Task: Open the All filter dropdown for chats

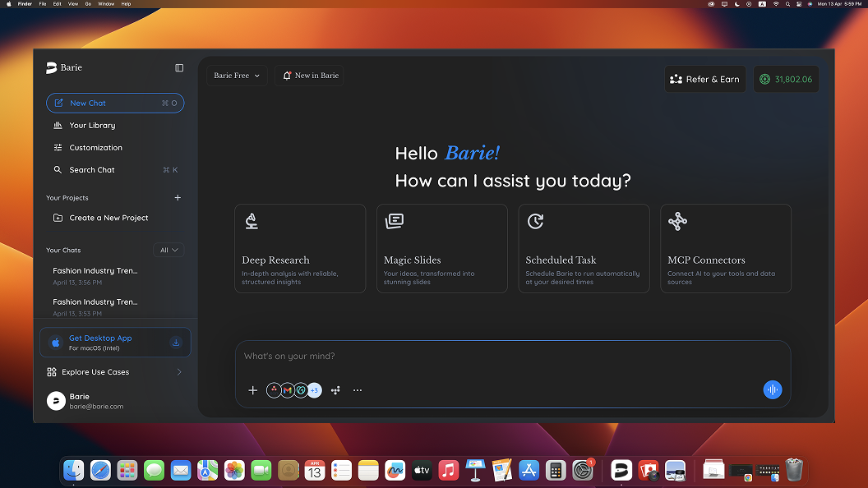Action: click(x=169, y=250)
